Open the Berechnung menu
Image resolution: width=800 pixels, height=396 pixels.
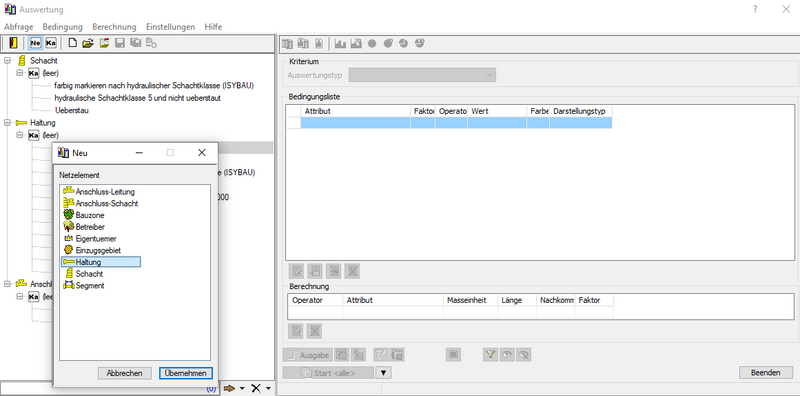[114, 27]
